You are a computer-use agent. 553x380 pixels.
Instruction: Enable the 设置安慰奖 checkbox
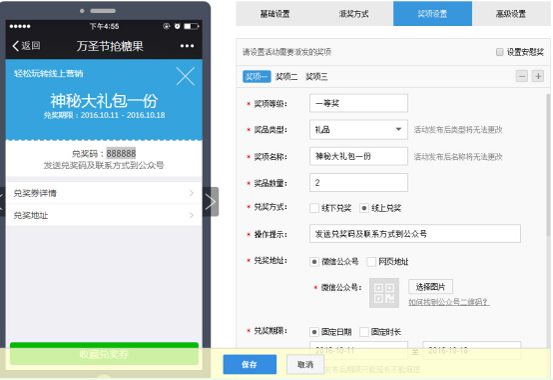[499, 52]
